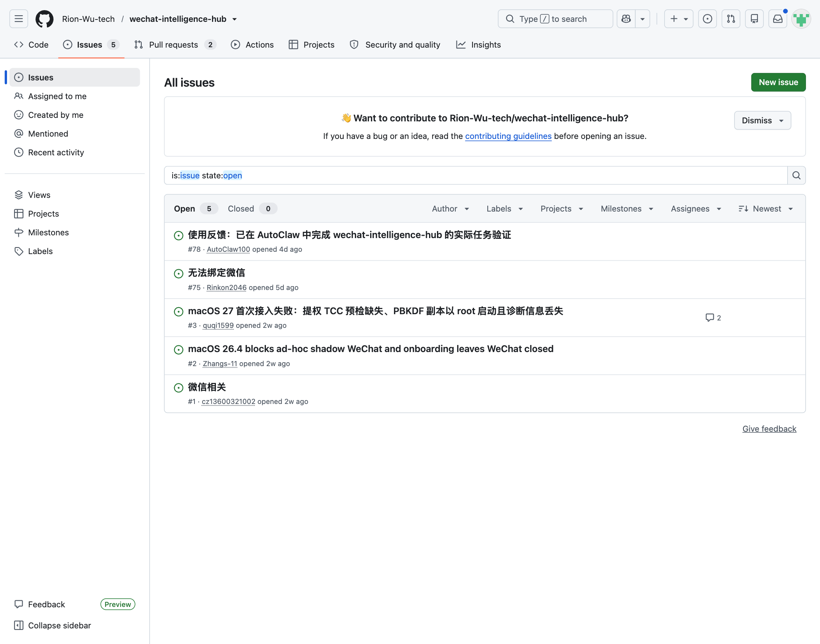Open Milestones in the sidebar

pyautogui.click(x=74, y=232)
